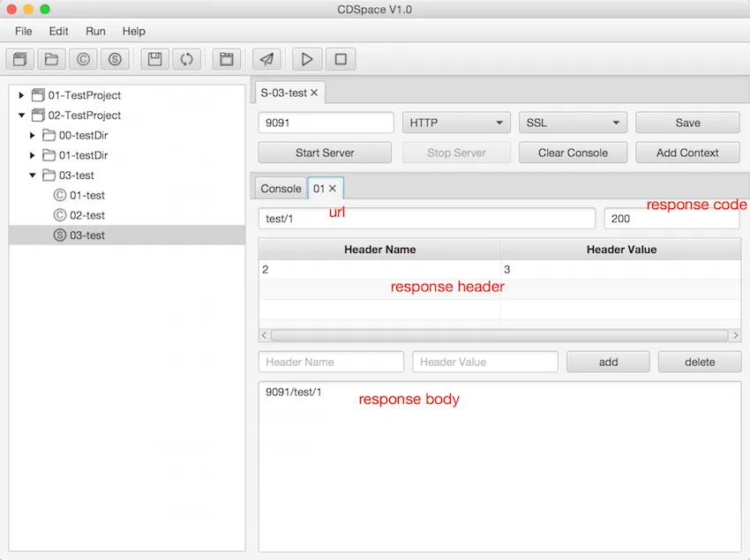
Task: Click the Save button
Action: pos(688,123)
